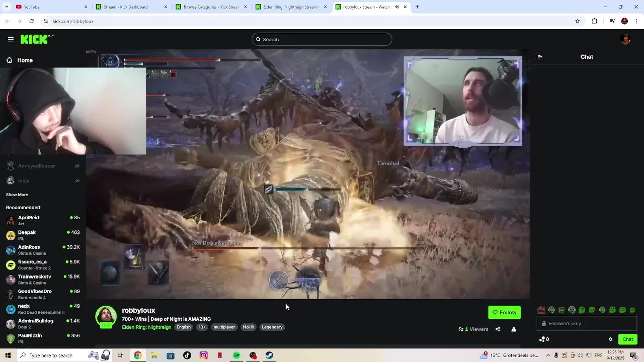The height and width of the screenshot is (362, 644).
Task: Open fissure_cs_a's Counter-Strike 2 channel
Action: pos(43,264)
